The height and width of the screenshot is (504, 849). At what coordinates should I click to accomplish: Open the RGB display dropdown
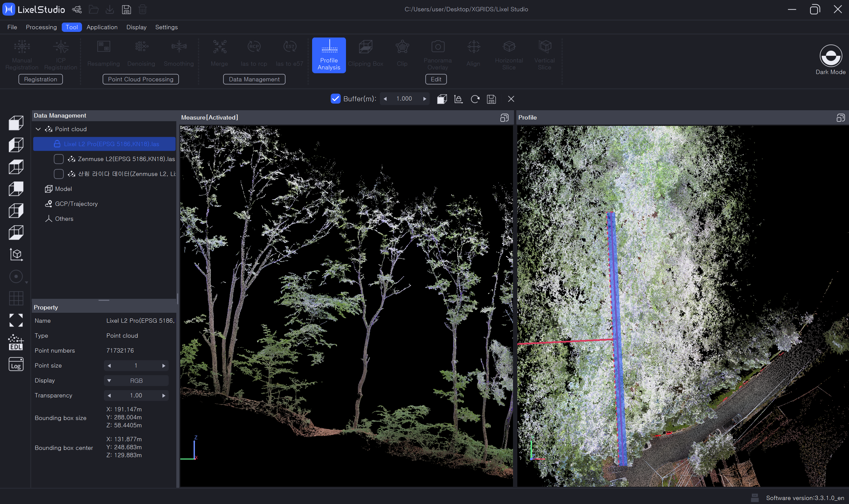point(136,381)
